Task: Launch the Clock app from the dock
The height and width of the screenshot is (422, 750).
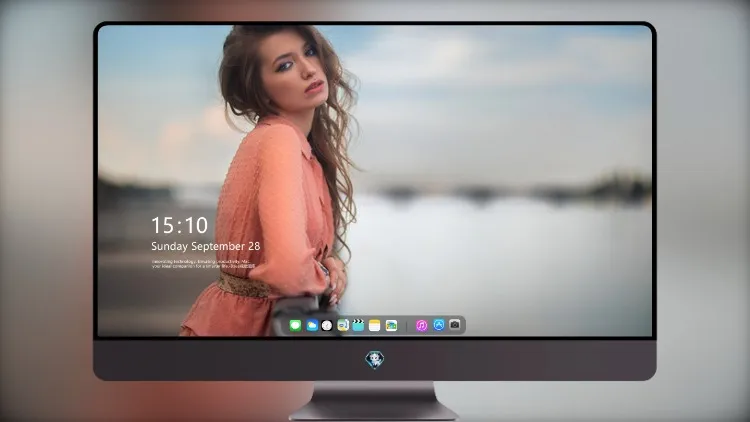Action: tap(327, 325)
